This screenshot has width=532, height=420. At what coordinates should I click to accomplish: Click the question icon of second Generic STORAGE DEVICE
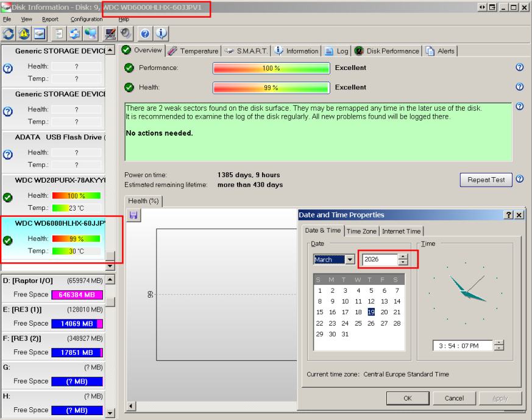pos(8,111)
